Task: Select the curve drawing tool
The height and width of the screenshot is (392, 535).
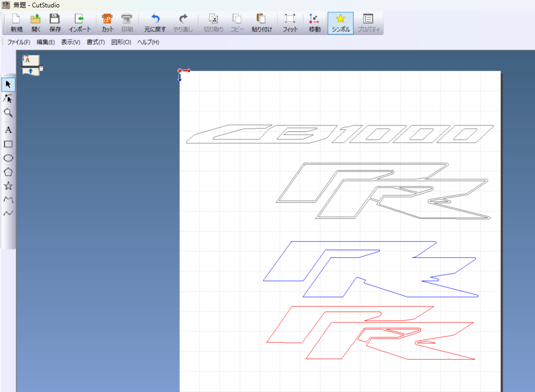Action: tap(8, 213)
